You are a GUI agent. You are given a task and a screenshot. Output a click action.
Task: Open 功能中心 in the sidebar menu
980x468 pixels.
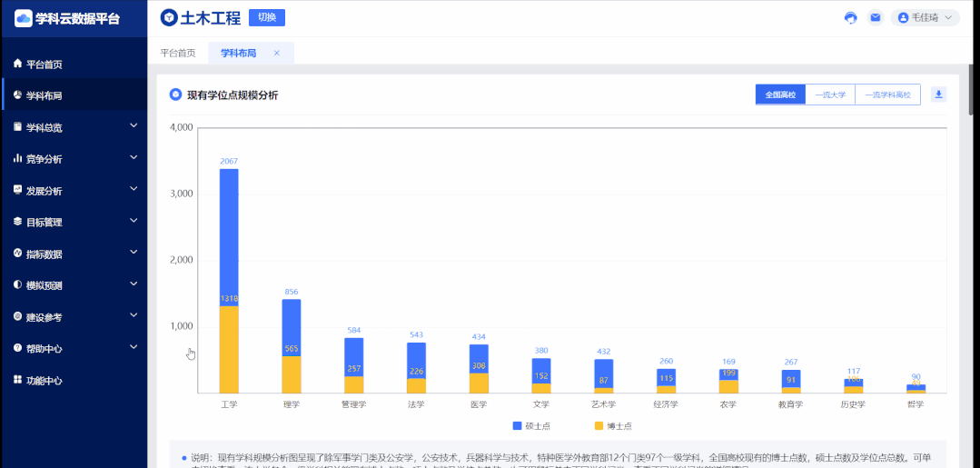[x=74, y=380]
